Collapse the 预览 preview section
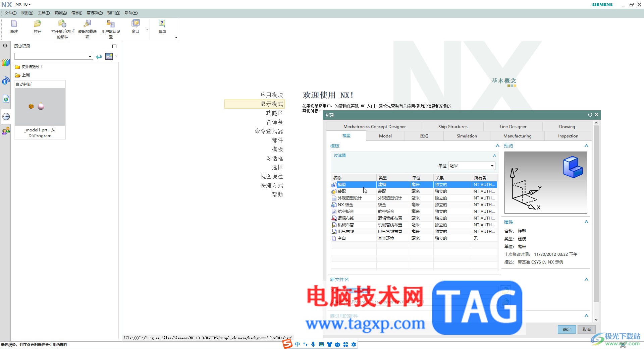This screenshot has width=644, height=349. (x=586, y=146)
